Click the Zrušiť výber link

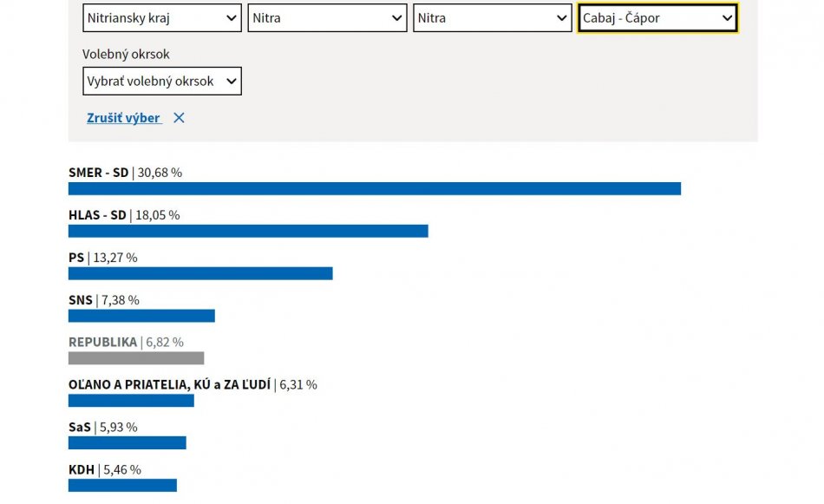tap(123, 118)
